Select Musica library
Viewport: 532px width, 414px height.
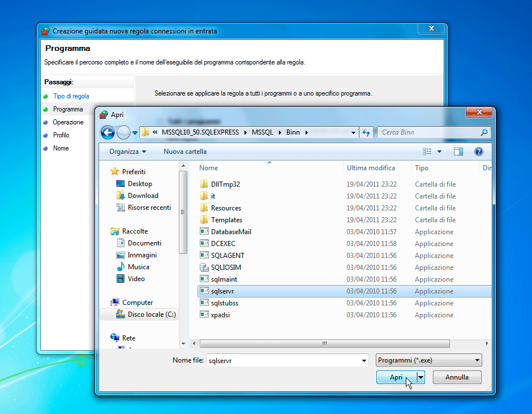pyautogui.click(x=139, y=267)
